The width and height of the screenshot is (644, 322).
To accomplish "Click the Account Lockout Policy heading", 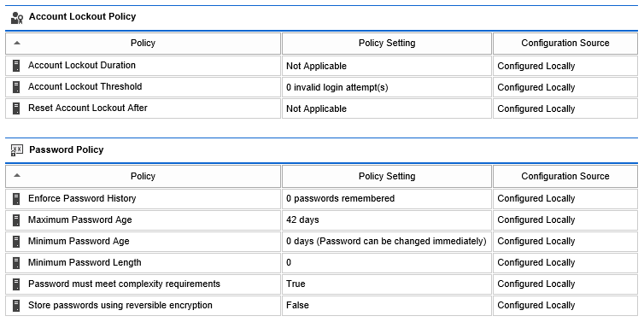I will (82, 17).
